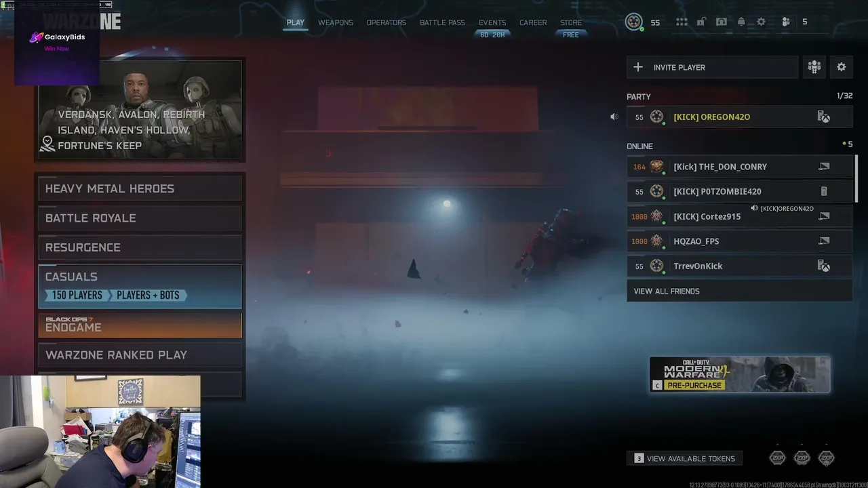This screenshot has width=868, height=488.
Task: Click the level 55 number in the top bar
Action: pos(655,22)
